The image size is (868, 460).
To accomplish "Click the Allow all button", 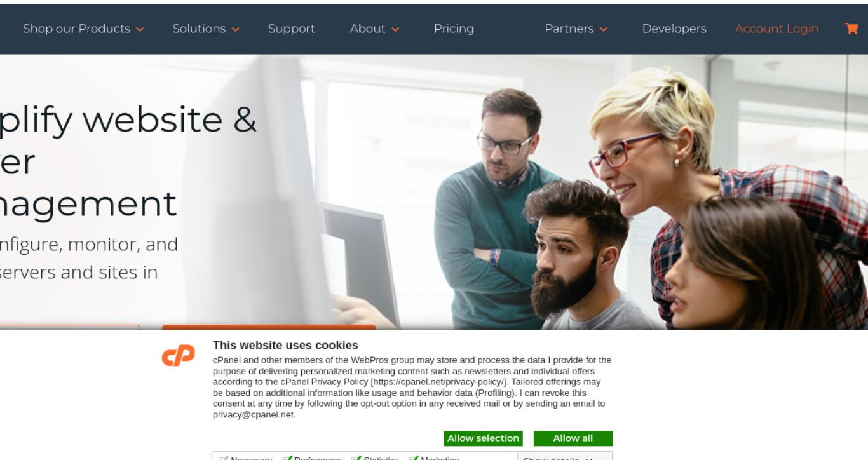I will 573,438.
